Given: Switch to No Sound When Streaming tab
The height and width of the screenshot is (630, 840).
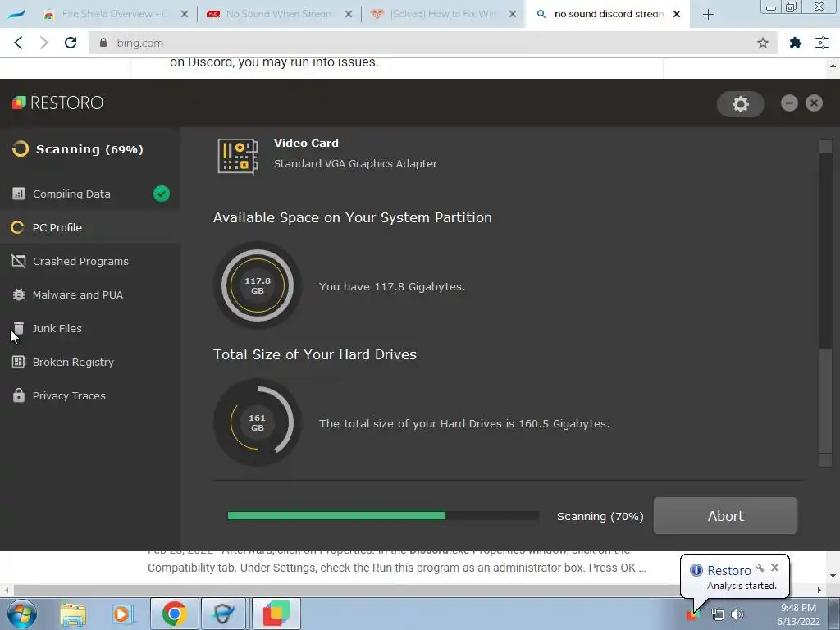Looking at the screenshot, I should click(x=279, y=14).
